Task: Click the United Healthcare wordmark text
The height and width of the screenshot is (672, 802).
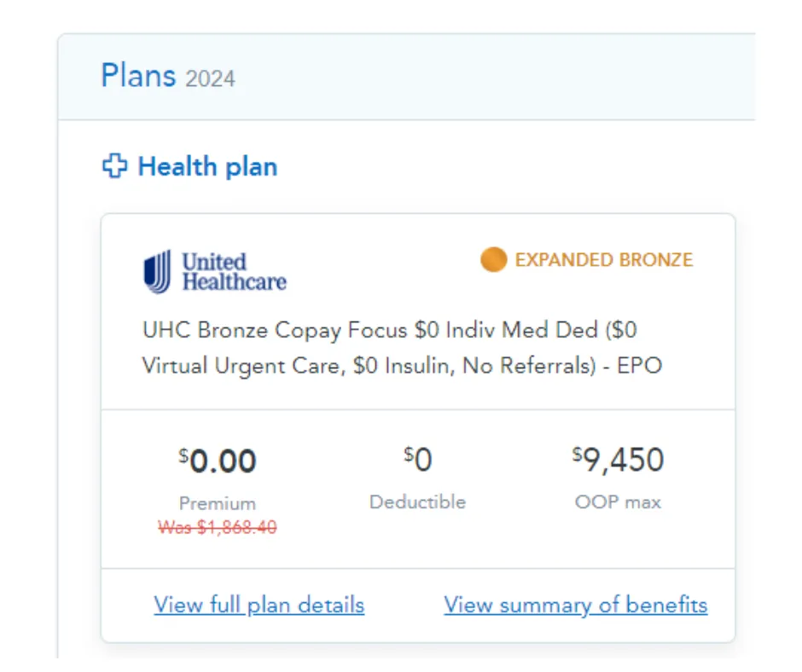Action: click(233, 272)
